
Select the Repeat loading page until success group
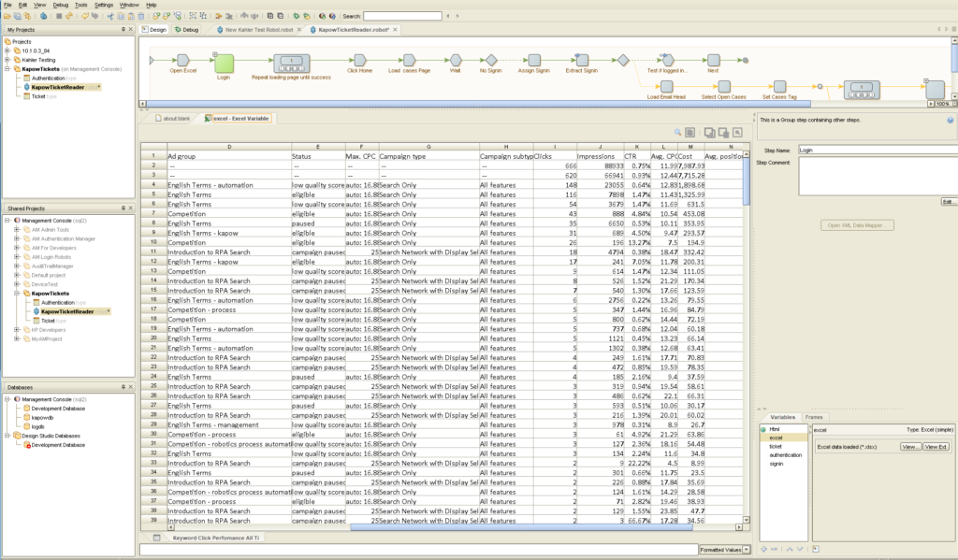292,64
